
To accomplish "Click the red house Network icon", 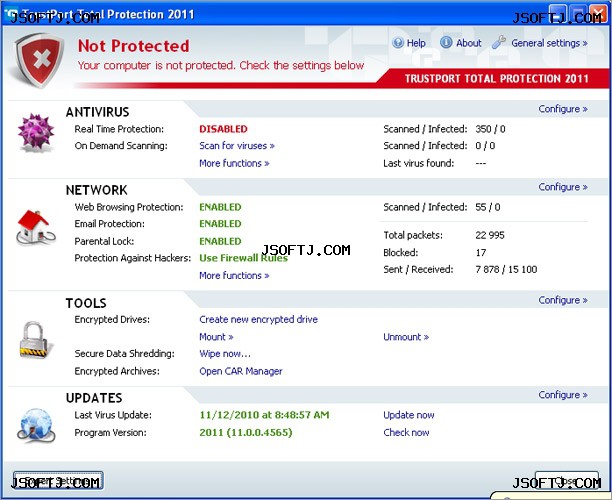I will 36,228.
